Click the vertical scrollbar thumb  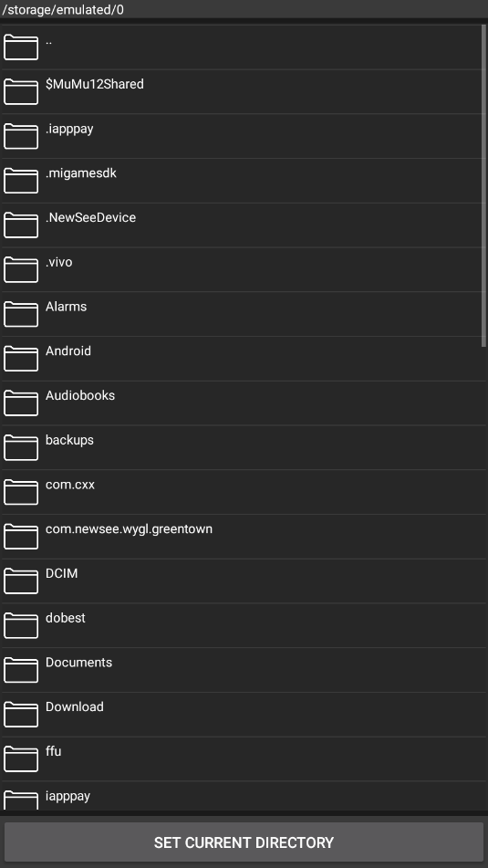point(484,186)
